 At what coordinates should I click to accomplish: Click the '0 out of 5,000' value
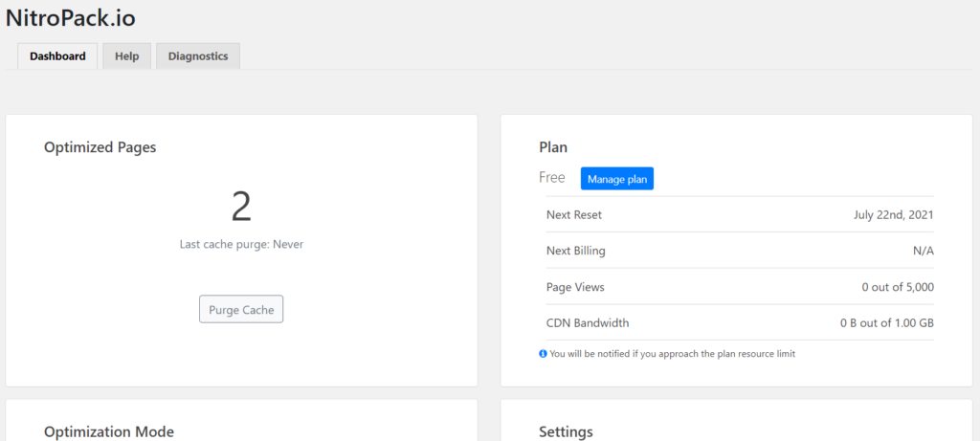898,287
